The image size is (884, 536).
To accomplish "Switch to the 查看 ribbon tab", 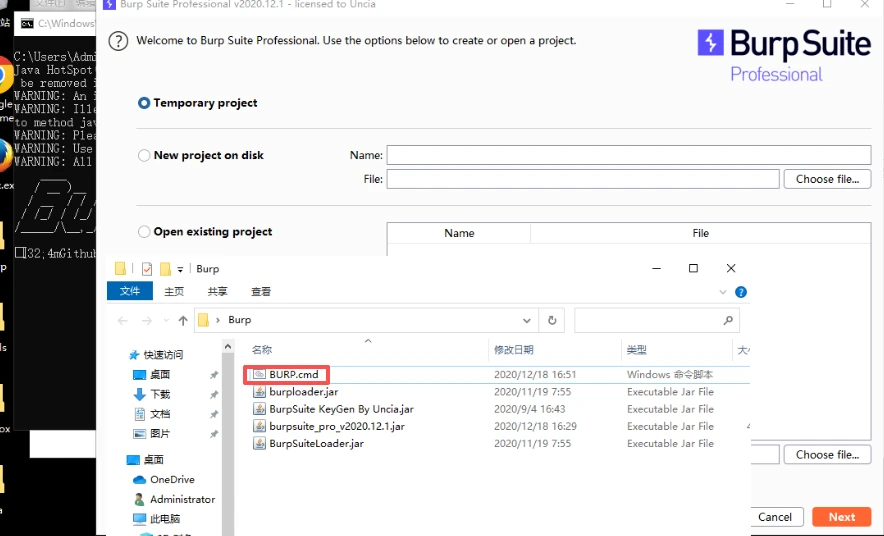I will tap(261, 291).
